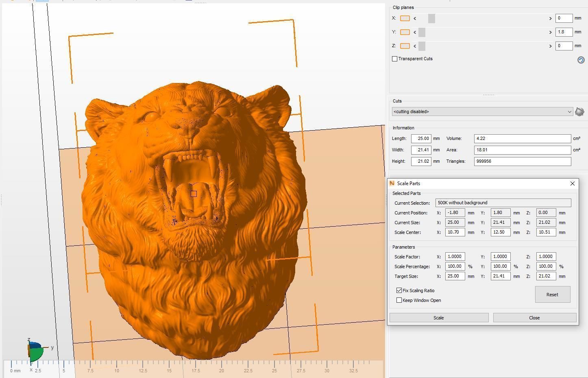Check the Keep Window Open option

click(x=399, y=300)
